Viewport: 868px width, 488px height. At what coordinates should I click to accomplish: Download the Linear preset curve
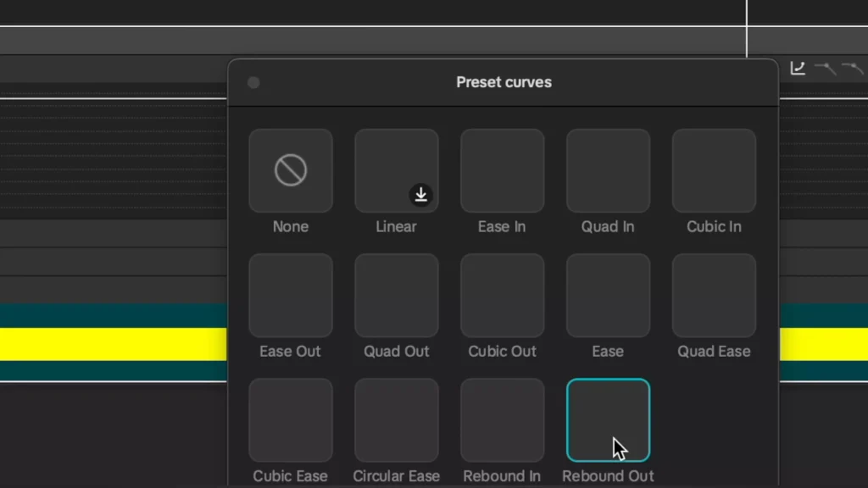point(420,195)
